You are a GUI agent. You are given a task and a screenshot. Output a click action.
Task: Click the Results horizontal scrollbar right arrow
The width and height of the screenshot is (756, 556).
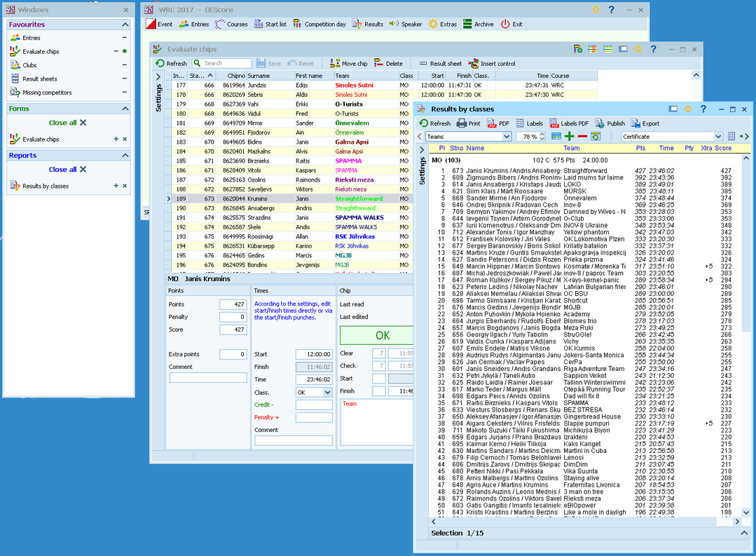(x=736, y=522)
